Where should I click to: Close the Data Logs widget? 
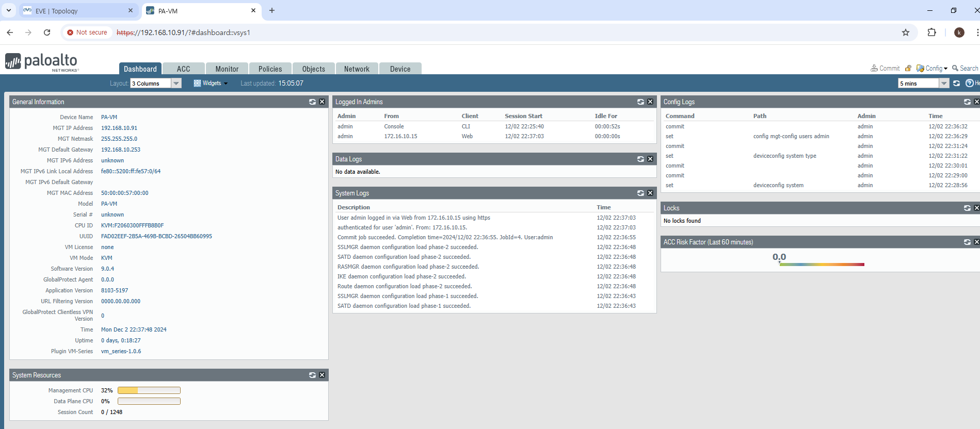650,159
